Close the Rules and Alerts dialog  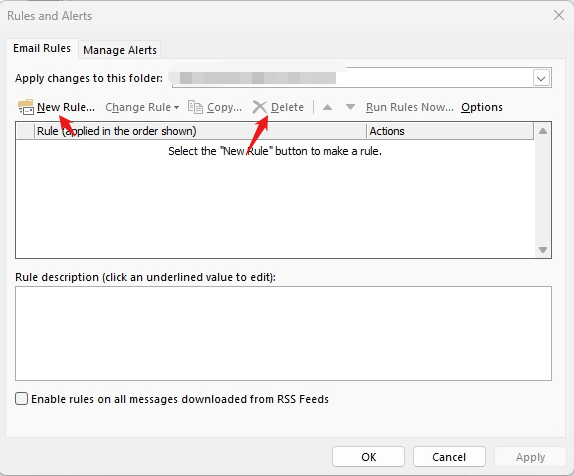click(559, 15)
